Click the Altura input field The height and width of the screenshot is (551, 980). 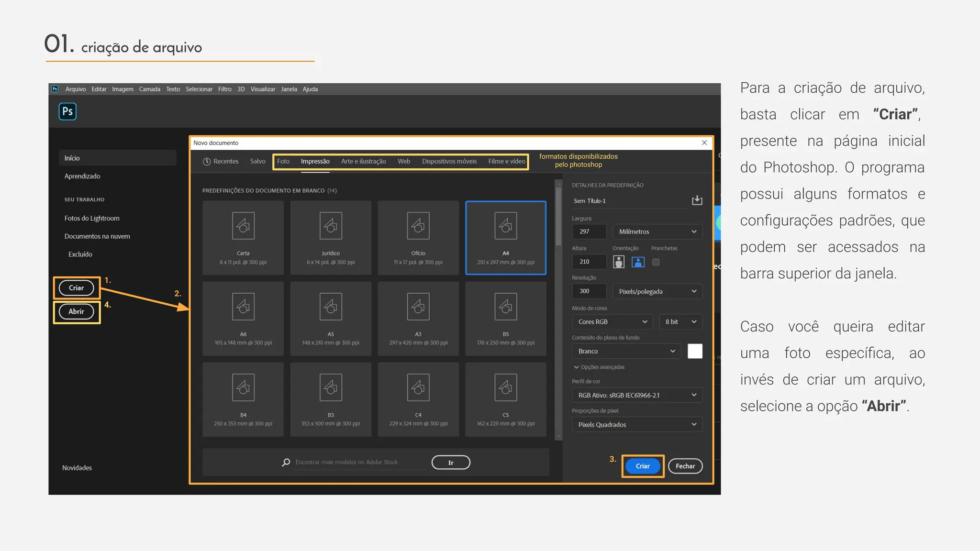[589, 262]
